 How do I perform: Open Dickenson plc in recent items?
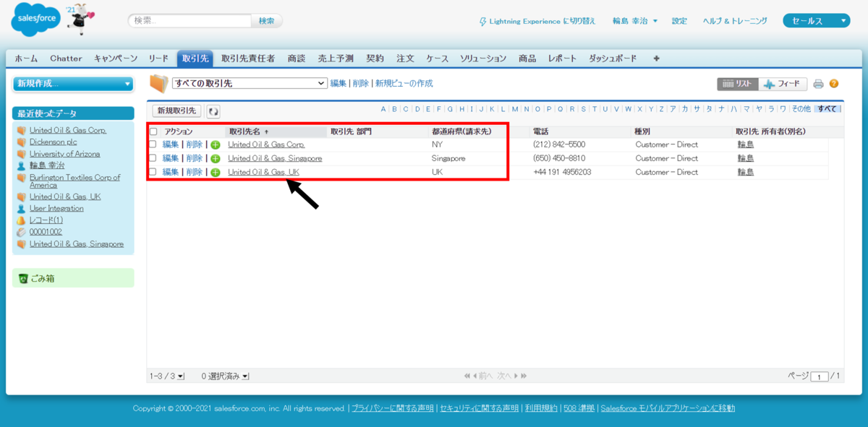[x=53, y=142]
